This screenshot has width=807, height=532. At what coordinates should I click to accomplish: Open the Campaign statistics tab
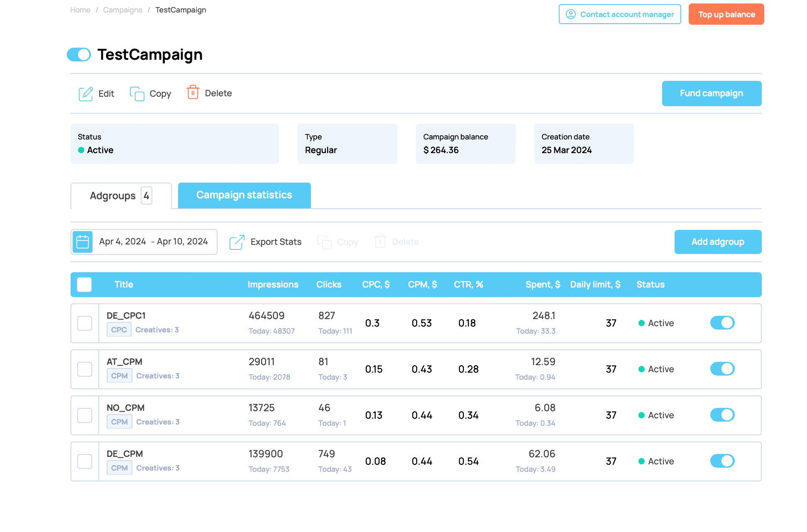(x=244, y=195)
